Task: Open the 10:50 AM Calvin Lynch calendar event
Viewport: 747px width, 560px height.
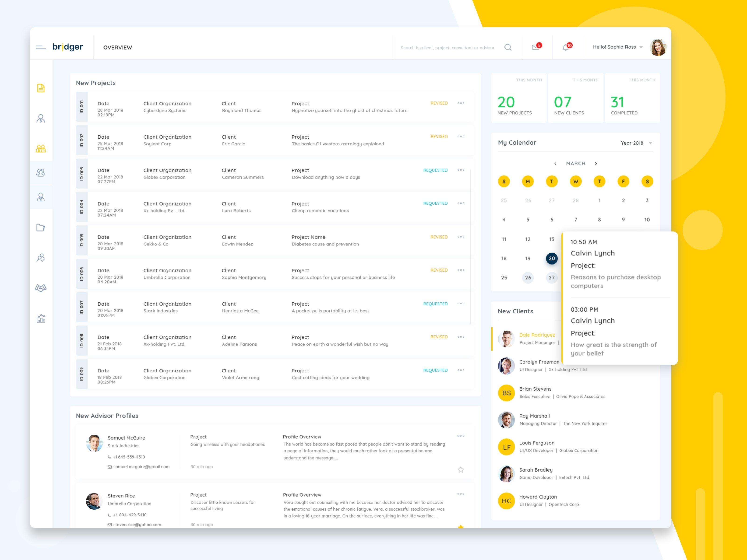Action: 620,264
